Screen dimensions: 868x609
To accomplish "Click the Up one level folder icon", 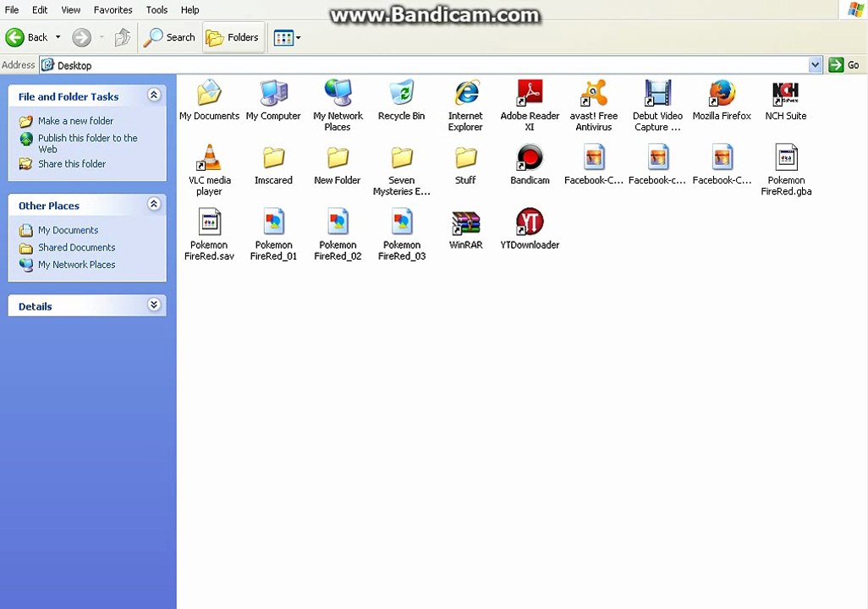I will click(x=123, y=37).
